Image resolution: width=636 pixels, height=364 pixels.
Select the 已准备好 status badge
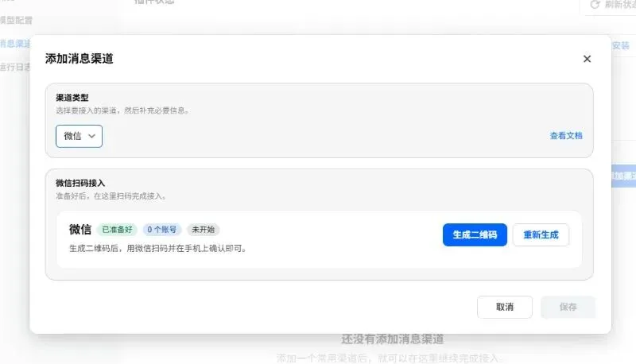(117, 230)
